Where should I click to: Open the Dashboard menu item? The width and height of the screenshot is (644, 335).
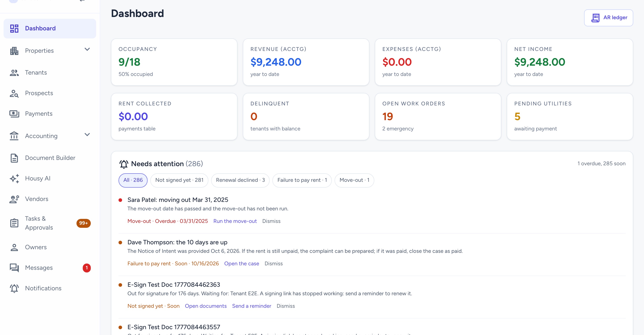coord(50,28)
